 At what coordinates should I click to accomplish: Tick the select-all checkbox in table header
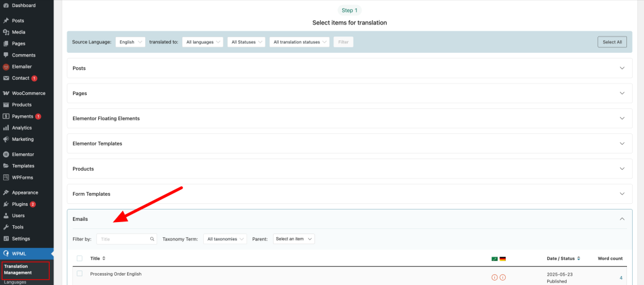click(80, 259)
